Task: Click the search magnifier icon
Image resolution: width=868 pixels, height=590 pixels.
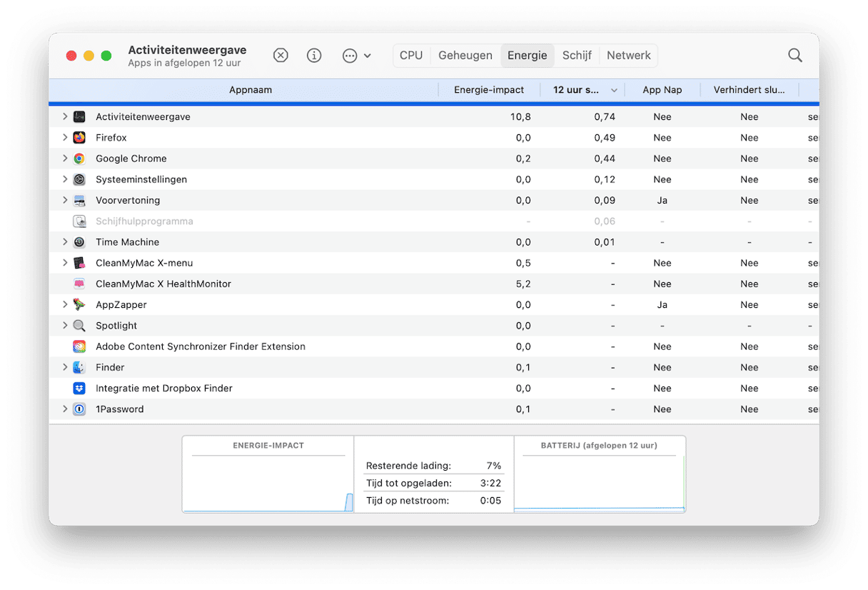Action: coord(794,56)
